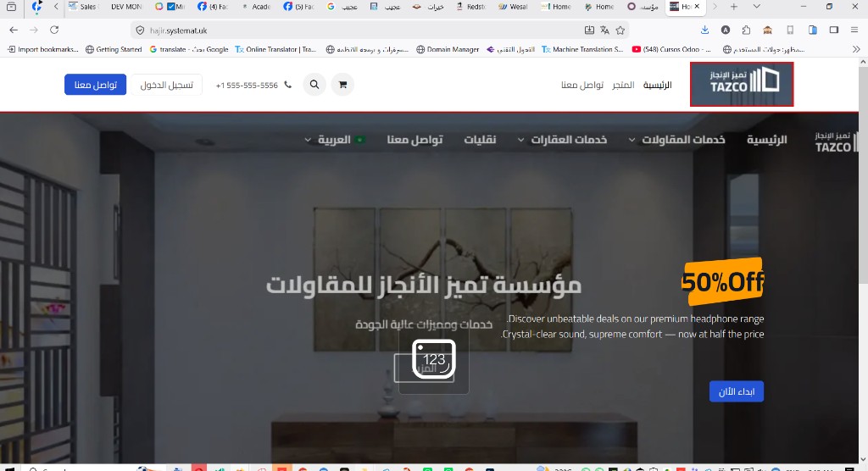This screenshot has width=868, height=471.
Task: Switch to the (4) Facebook tab
Action: point(213,7)
